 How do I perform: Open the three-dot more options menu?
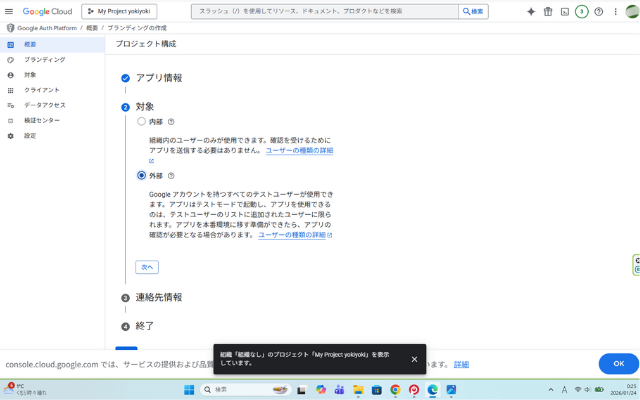click(614, 11)
